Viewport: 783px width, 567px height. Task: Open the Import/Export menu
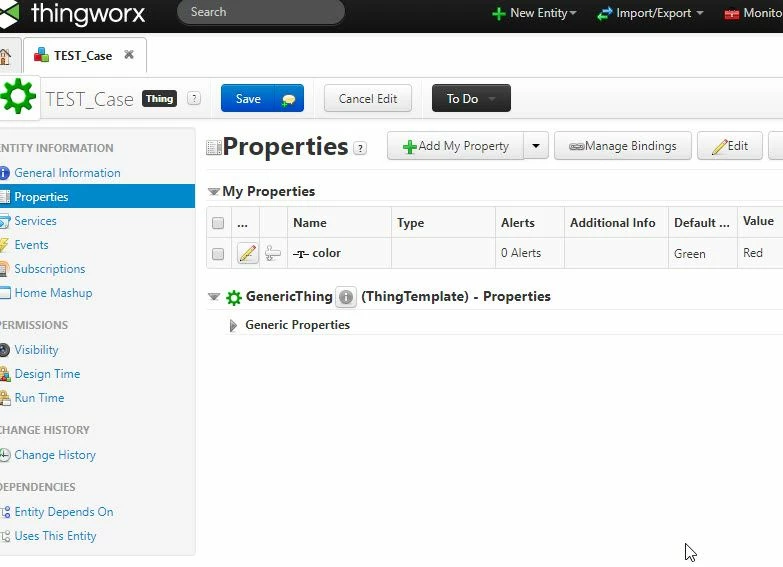click(x=650, y=13)
